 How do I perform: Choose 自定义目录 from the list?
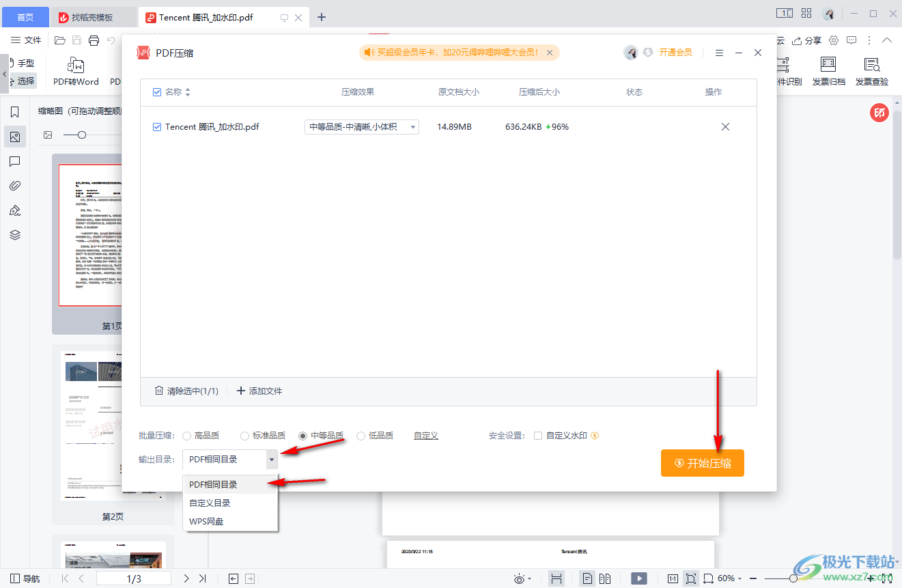(x=231, y=503)
